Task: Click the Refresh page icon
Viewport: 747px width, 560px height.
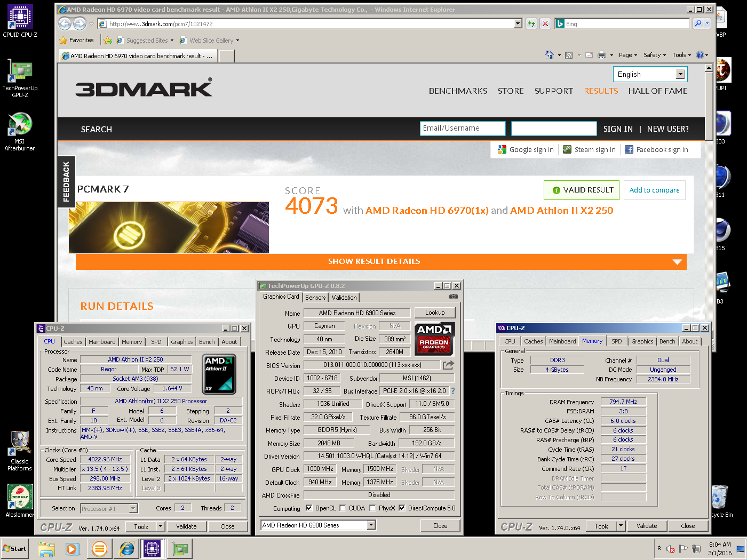Action: [x=531, y=23]
